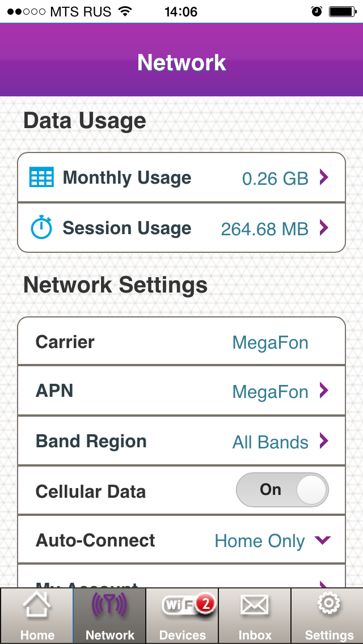Expand the Auto-Connect Home Only dropdown

coord(322,540)
